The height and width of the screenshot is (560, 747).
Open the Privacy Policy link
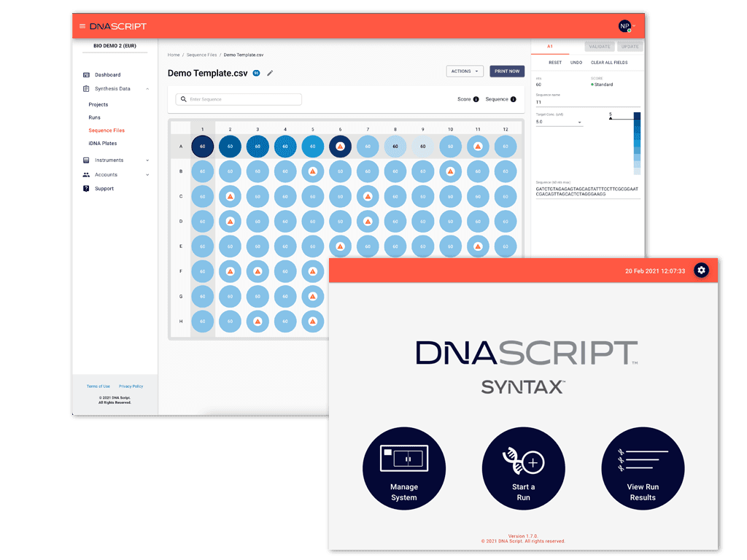(131, 386)
